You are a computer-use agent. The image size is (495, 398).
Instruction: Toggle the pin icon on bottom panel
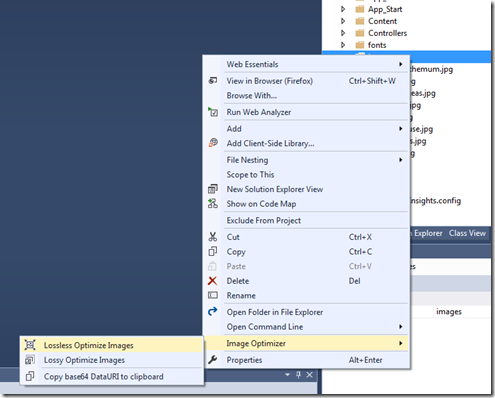298,375
